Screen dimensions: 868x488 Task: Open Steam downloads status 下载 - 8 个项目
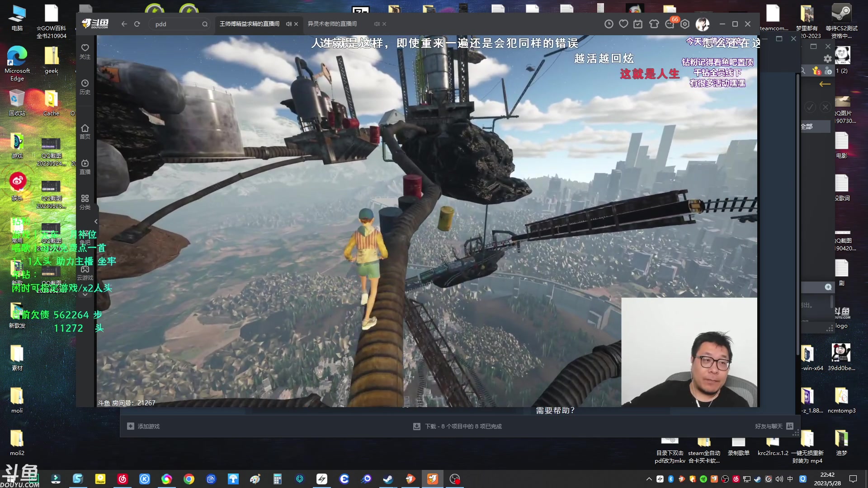point(458,426)
